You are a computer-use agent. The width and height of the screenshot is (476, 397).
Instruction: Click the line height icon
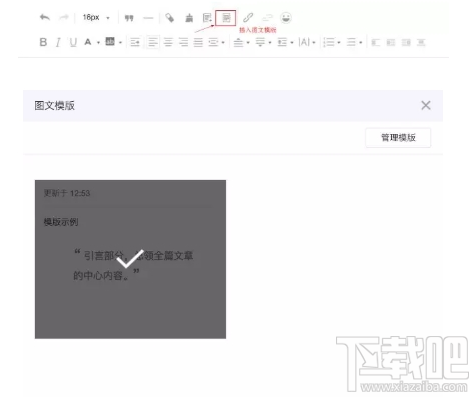[283, 42]
